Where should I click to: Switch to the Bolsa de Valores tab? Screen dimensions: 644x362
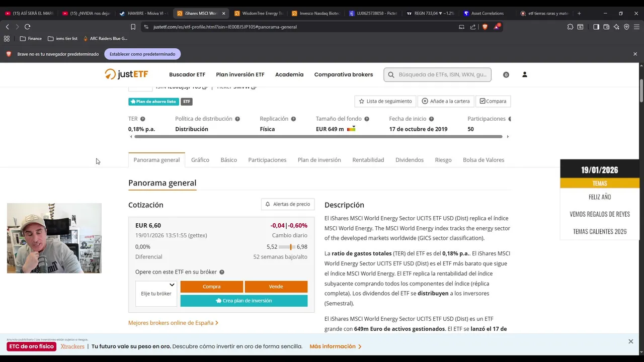pos(484,160)
